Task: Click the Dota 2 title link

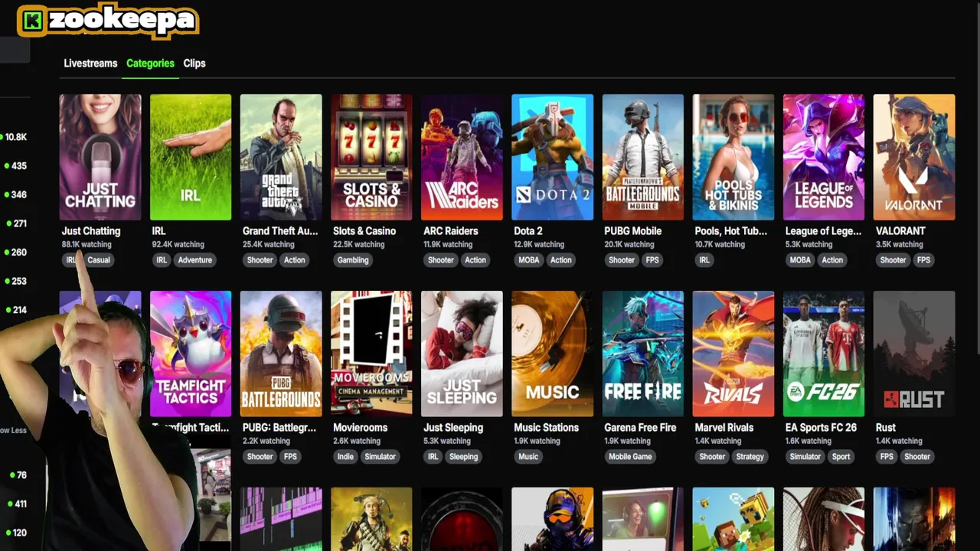Action: pos(528,231)
